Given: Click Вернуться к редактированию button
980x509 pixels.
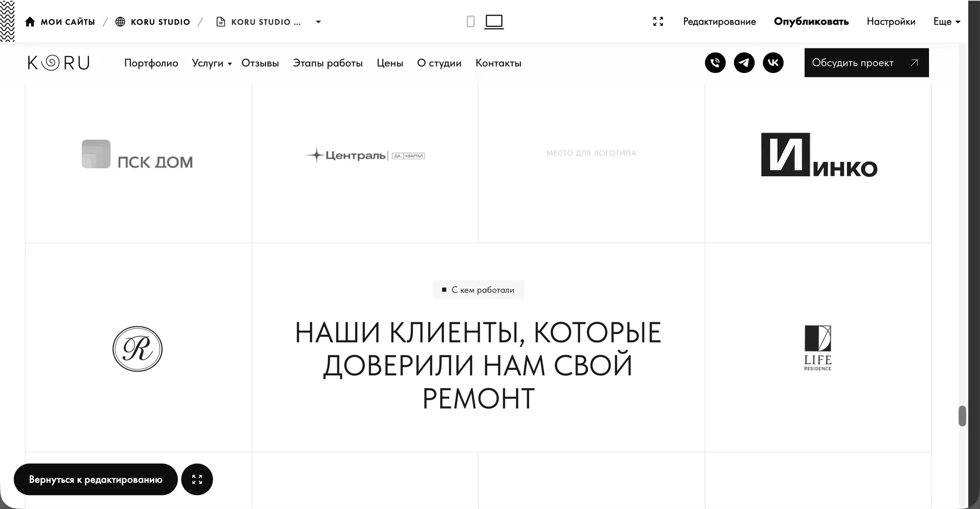Looking at the screenshot, I should (x=96, y=479).
